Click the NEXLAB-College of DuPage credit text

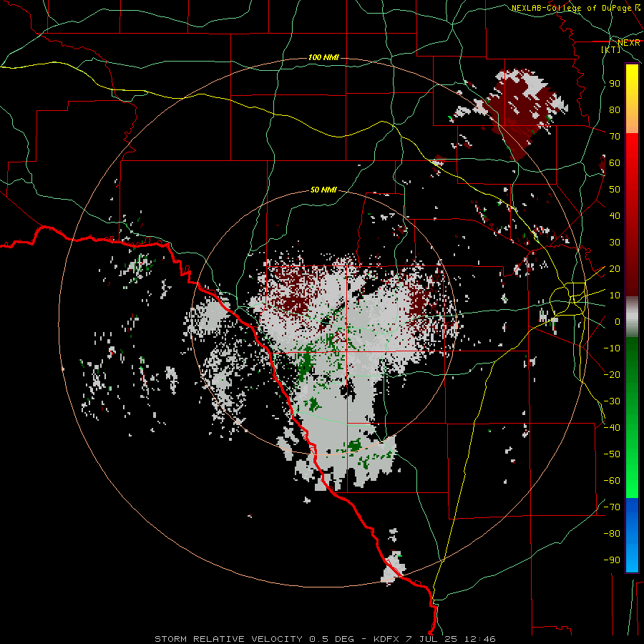[x=571, y=8]
